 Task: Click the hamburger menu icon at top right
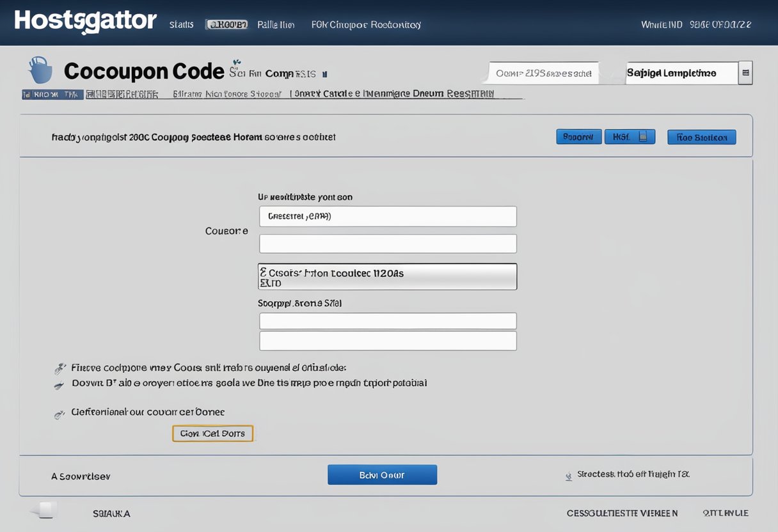[745, 73]
